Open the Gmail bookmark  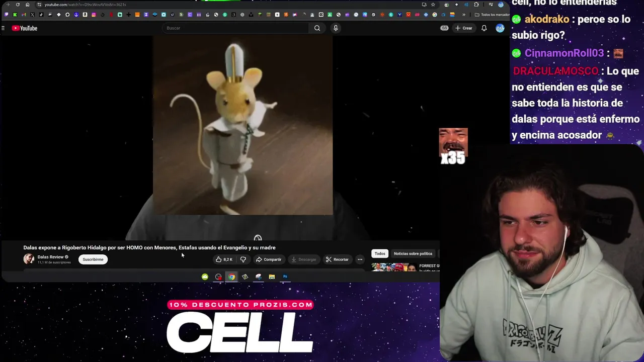24,15
